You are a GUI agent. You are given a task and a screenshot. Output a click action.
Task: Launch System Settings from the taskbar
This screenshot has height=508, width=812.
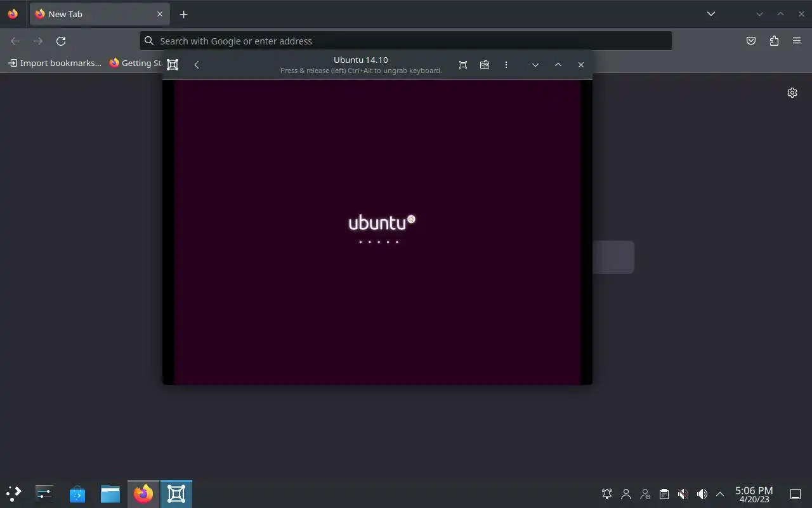point(44,493)
